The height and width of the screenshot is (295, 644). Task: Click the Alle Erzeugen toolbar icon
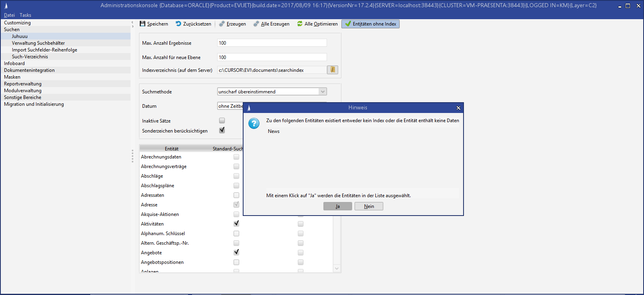(256, 24)
